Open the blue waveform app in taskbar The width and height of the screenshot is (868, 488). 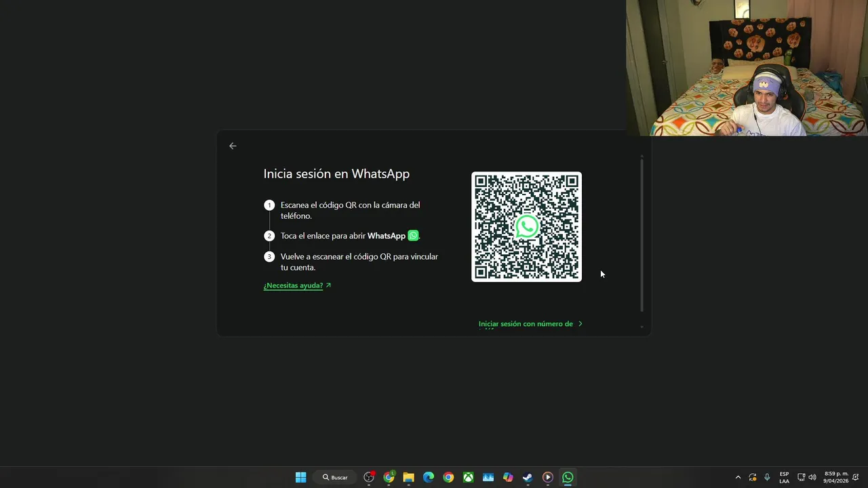coord(488,477)
